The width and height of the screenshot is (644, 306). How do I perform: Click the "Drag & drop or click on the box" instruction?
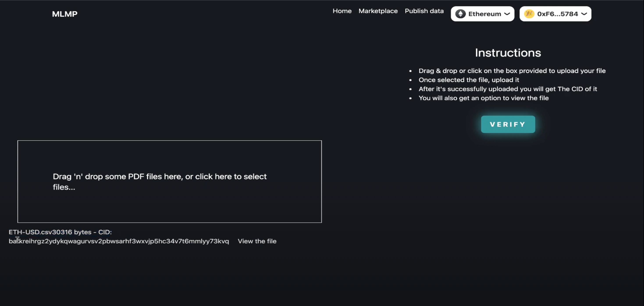(x=512, y=71)
